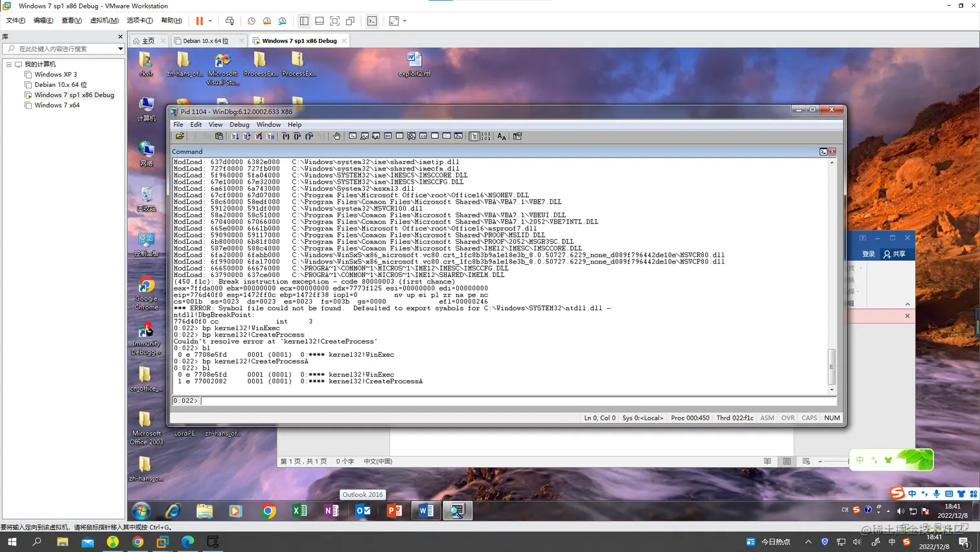The image size is (980, 552).
Task: Switch VMware to Unity mode
Action: pyautogui.click(x=351, y=21)
